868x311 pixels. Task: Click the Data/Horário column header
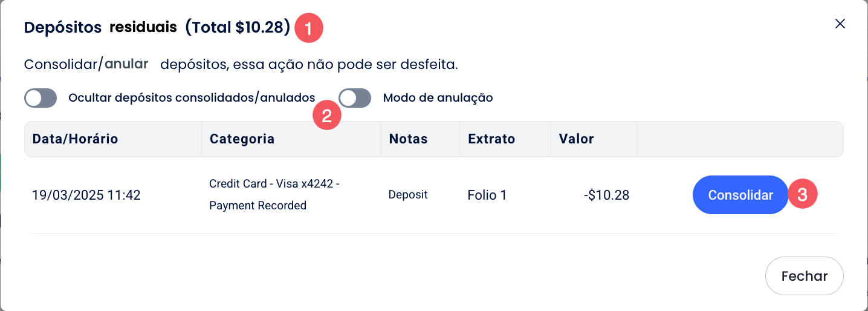tap(75, 139)
